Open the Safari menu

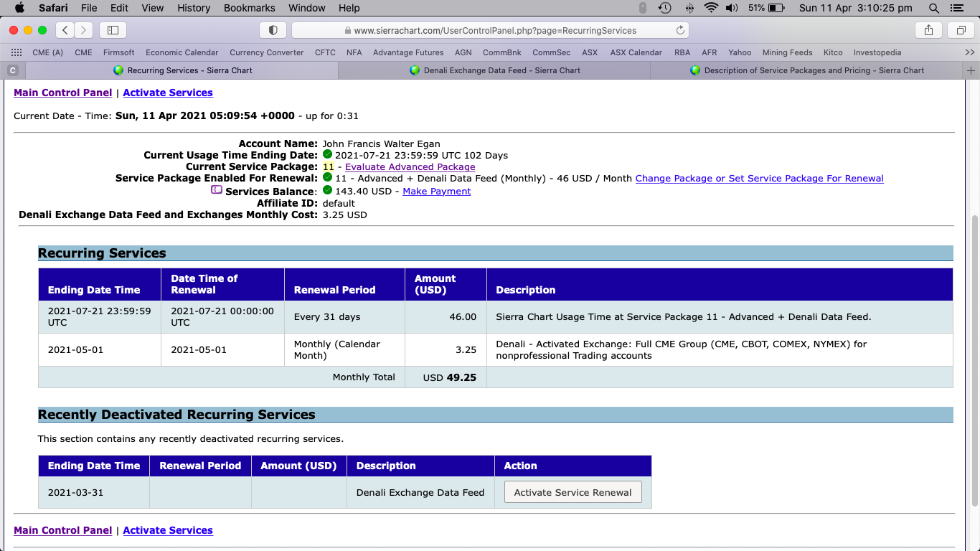[x=52, y=8]
